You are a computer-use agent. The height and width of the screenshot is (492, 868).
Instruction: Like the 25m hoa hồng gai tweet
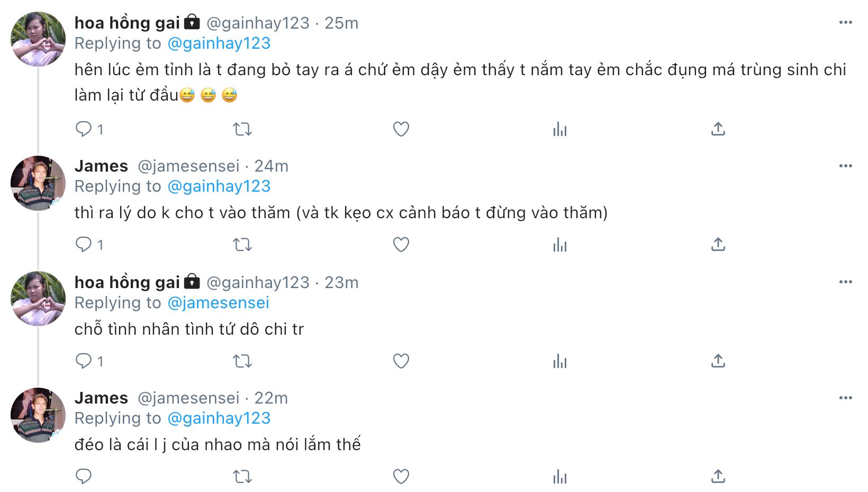coord(401,129)
